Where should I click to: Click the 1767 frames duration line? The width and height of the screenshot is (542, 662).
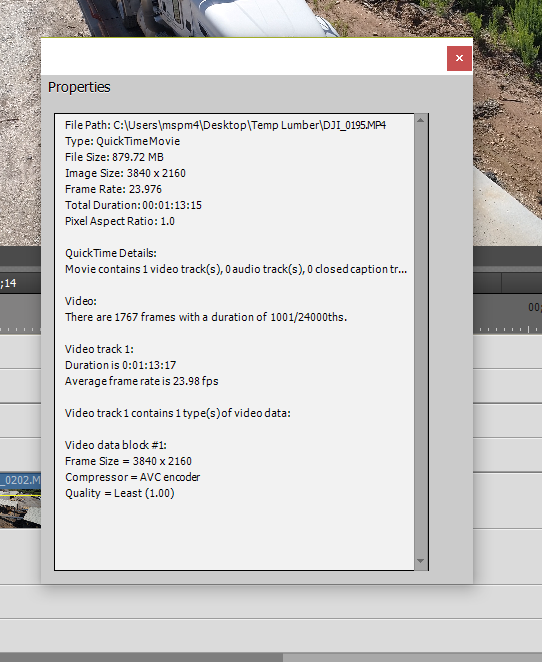[x=206, y=317]
